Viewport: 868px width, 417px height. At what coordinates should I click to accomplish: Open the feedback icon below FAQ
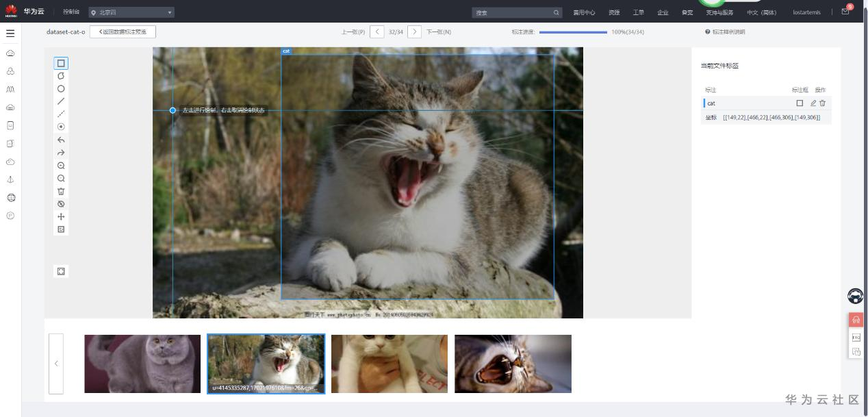(856, 352)
